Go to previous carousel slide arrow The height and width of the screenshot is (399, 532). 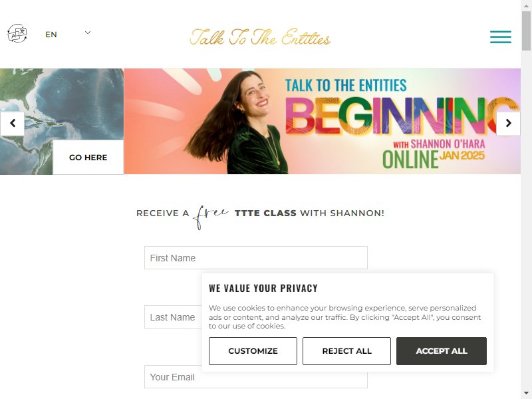pyautogui.click(x=13, y=123)
